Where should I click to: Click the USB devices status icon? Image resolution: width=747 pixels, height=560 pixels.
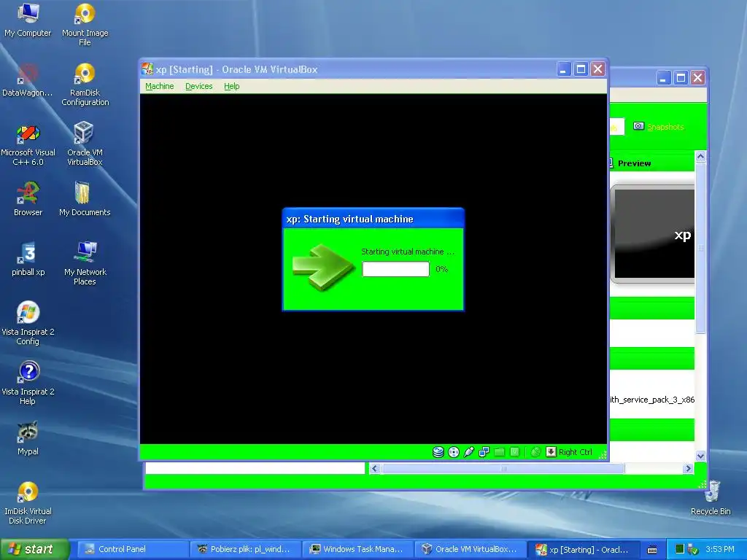(469, 452)
